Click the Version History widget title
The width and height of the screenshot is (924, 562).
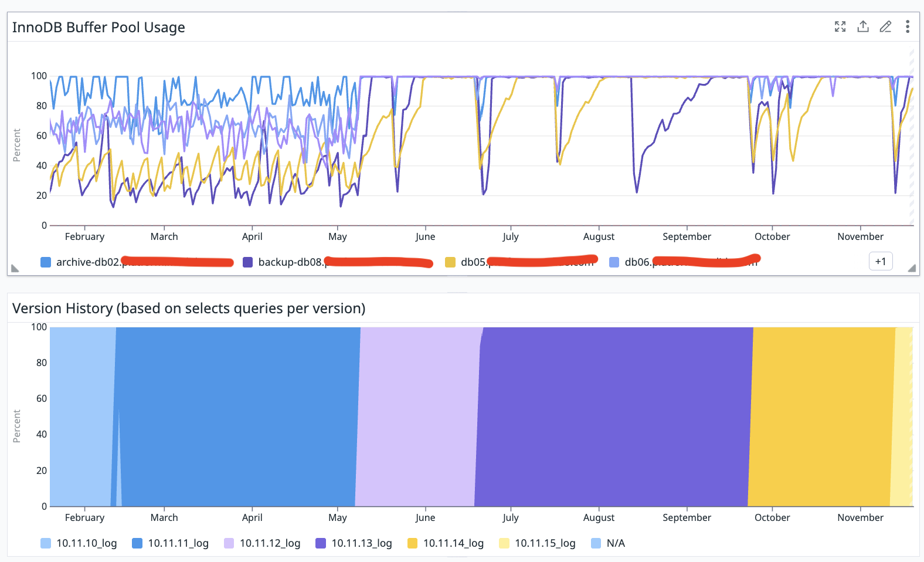(189, 309)
